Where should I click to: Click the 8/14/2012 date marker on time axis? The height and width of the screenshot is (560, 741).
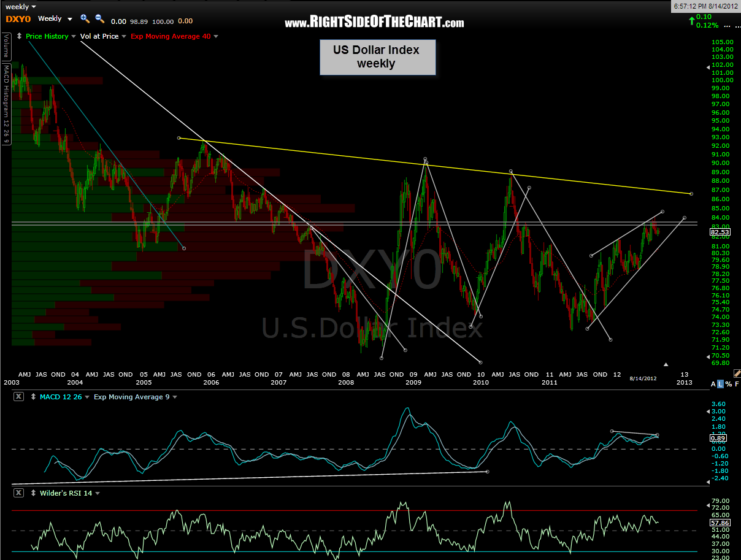(x=643, y=378)
